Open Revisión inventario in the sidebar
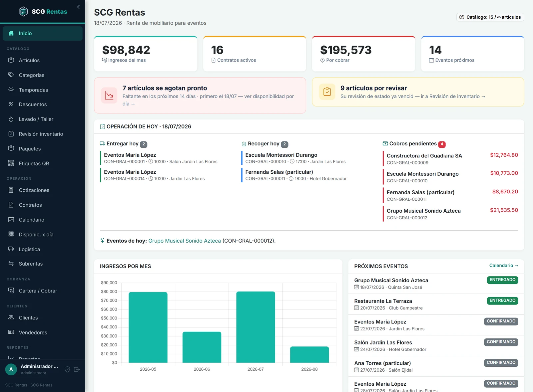The width and height of the screenshot is (533, 392). click(x=43, y=134)
